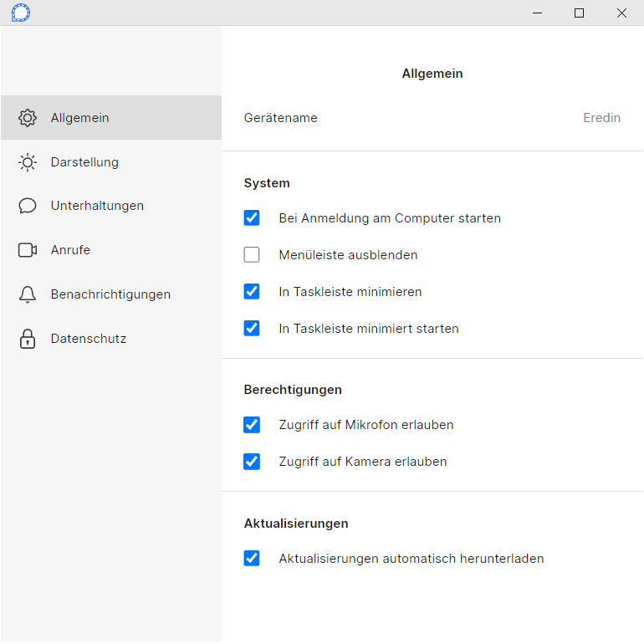Uncheck Zugriff auf Mikrofon erlauben
Screen dimensions: 644x644
tap(252, 425)
